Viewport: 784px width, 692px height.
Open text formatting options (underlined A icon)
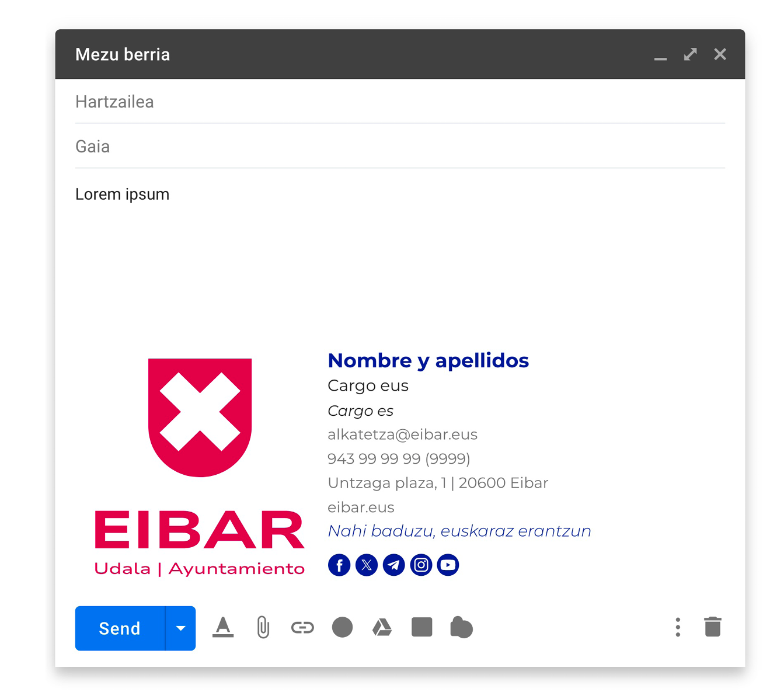coord(223,628)
